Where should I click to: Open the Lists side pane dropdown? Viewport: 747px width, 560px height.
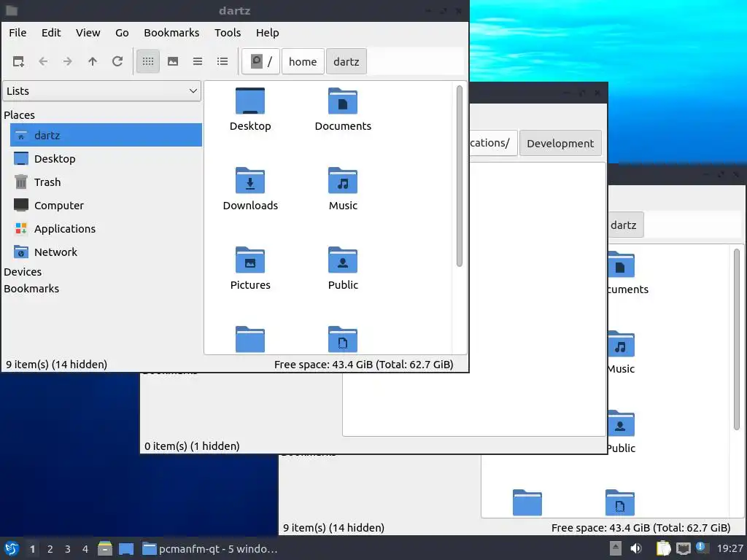click(101, 91)
